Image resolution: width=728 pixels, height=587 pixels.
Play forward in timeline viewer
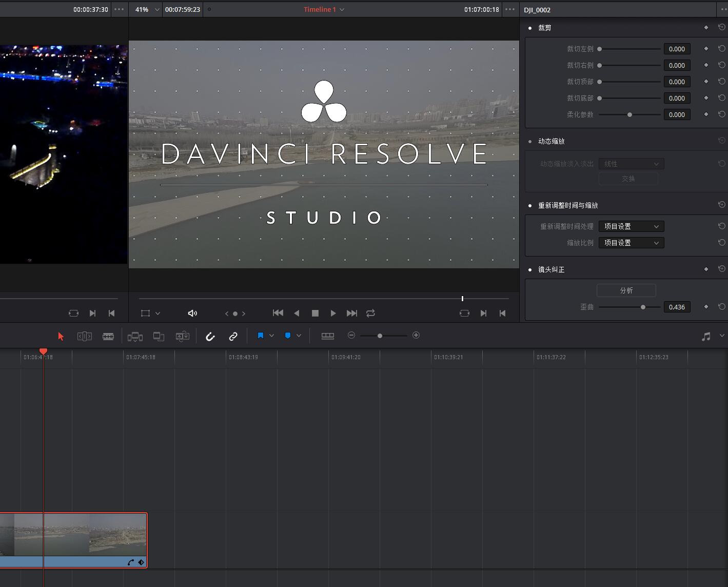tap(333, 313)
